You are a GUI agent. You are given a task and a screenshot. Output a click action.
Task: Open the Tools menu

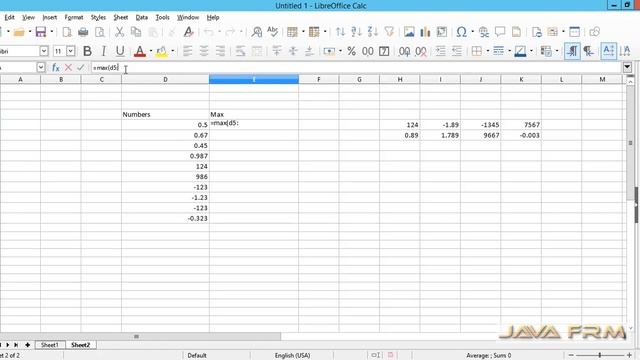(x=162, y=17)
